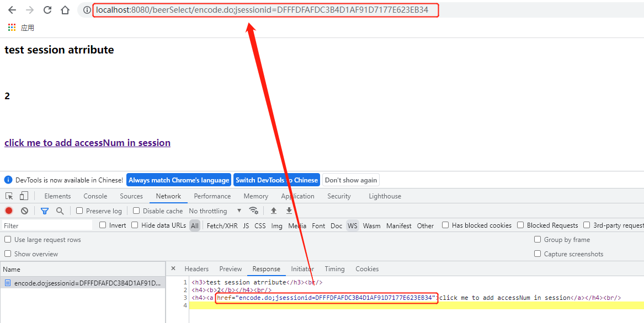This screenshot has width=644, height=323.
Task: Clear the network request log
Action: [24, 211]
